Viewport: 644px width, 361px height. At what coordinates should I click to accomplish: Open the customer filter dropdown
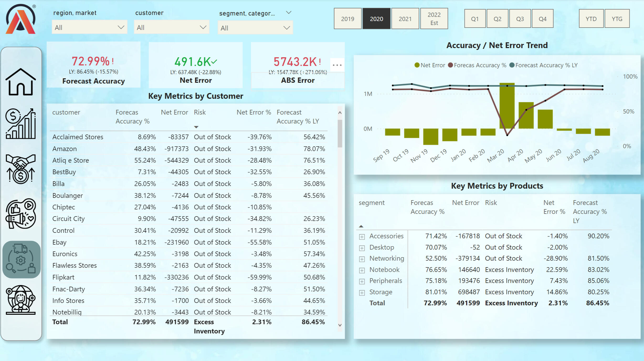tap(171, 27)
